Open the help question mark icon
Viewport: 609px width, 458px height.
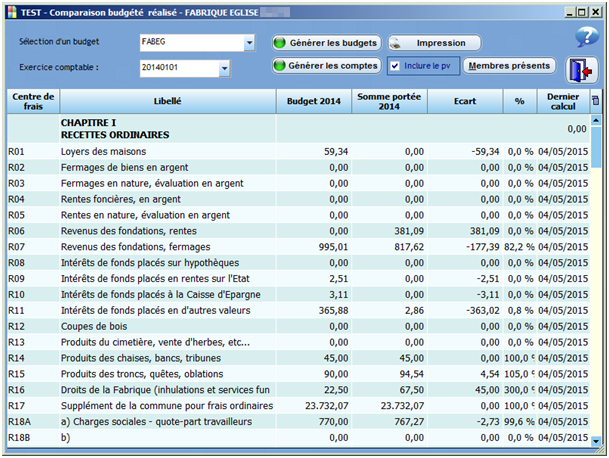(x=585, y=37)
